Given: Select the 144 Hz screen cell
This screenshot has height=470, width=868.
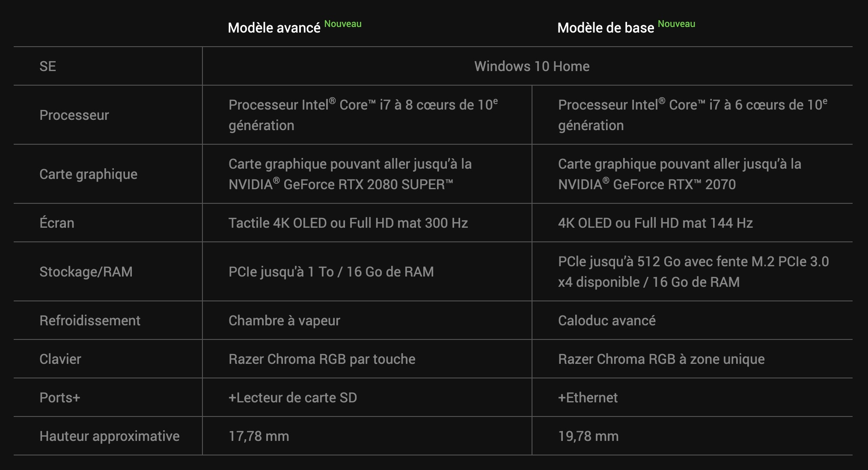Looking at the screenshot, I should coord(655,223).
